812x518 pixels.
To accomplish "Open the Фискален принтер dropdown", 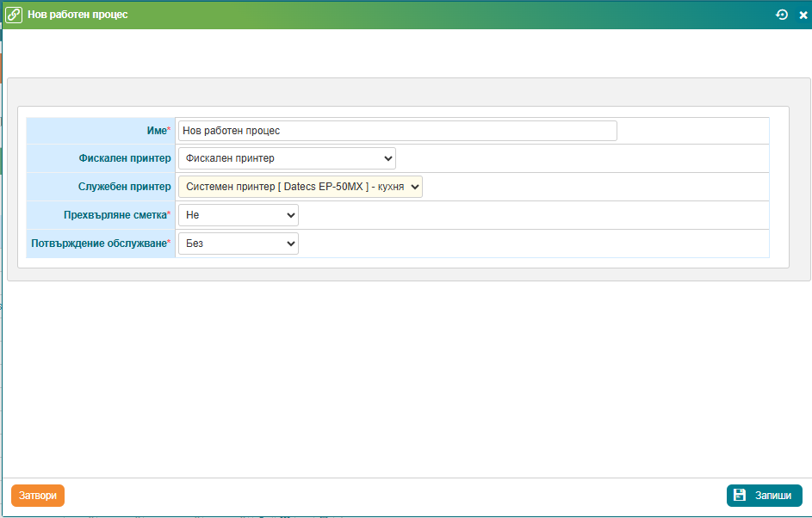I will (x=287, y=158).
